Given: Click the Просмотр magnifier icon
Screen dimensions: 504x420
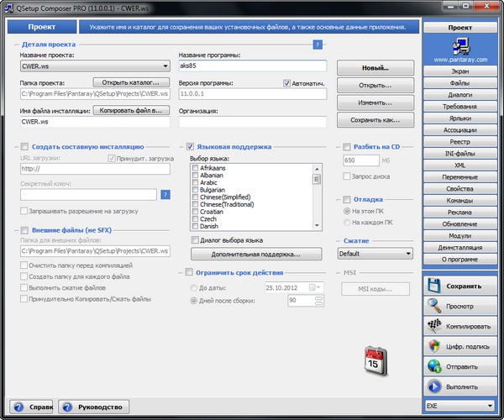Looking at the screenshot, I should (x=434, y=307).
